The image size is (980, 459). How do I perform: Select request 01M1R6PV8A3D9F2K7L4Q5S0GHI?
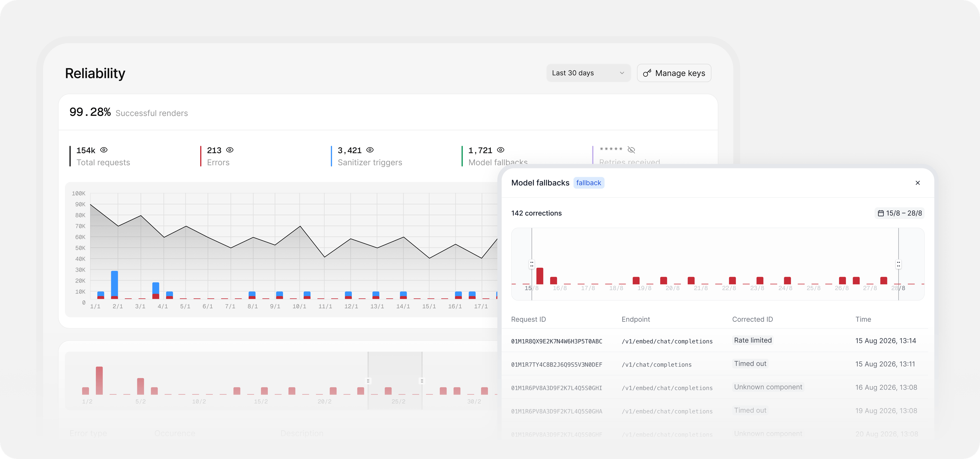[x=557, y=388]
